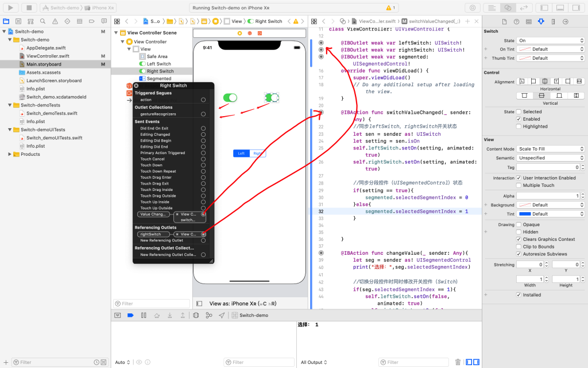Uncheck User Interaction Enabled
The image size is (588, 368).
[519, 178]
